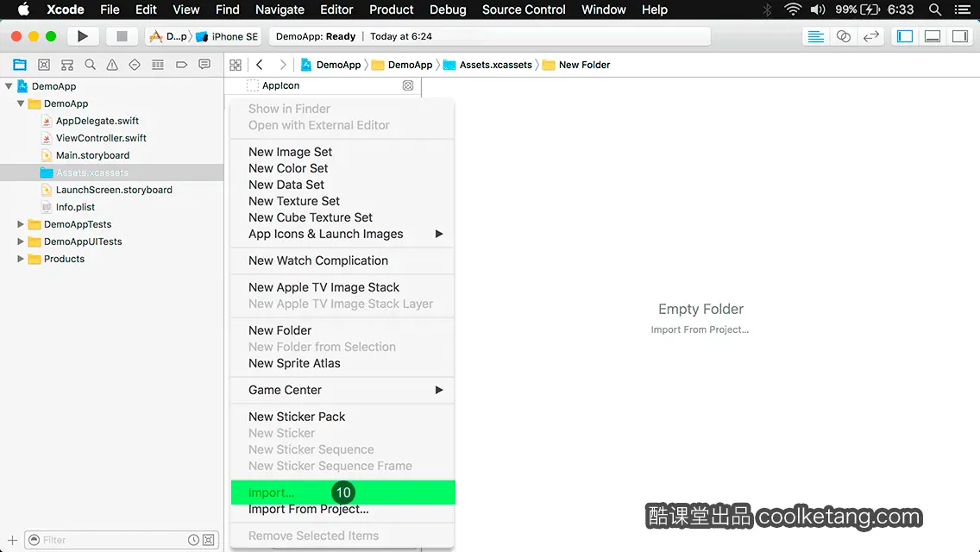Switch to the Version editor
980x552 pixels.
[870, 36]
